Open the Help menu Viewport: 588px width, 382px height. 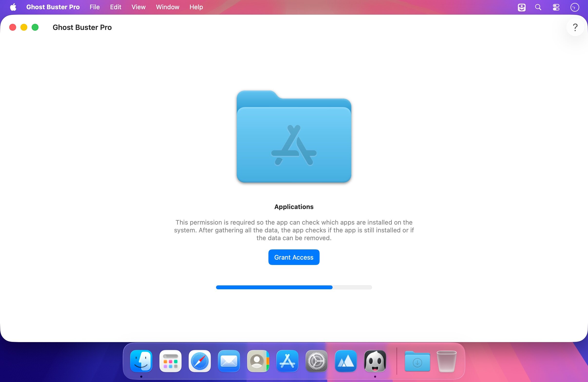pos(196,7)
